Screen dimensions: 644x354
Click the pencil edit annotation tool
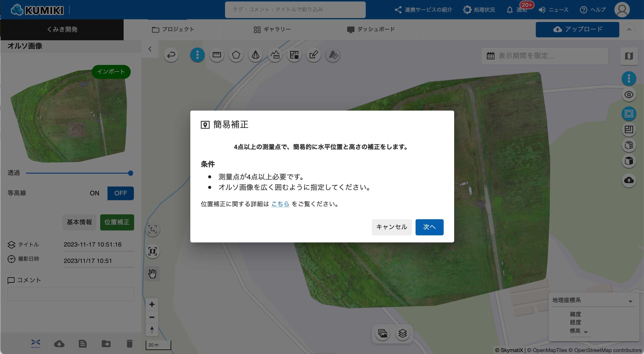[x=313, y=55]
